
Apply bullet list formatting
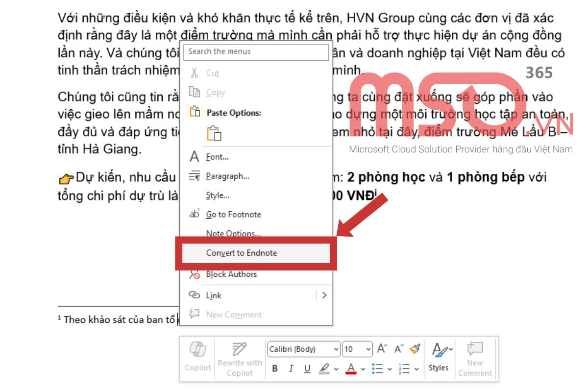377,368
